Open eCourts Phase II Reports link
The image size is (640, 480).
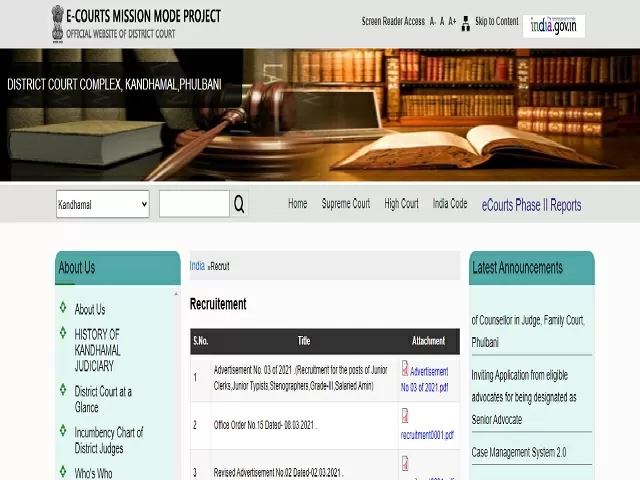coord(531,205)
